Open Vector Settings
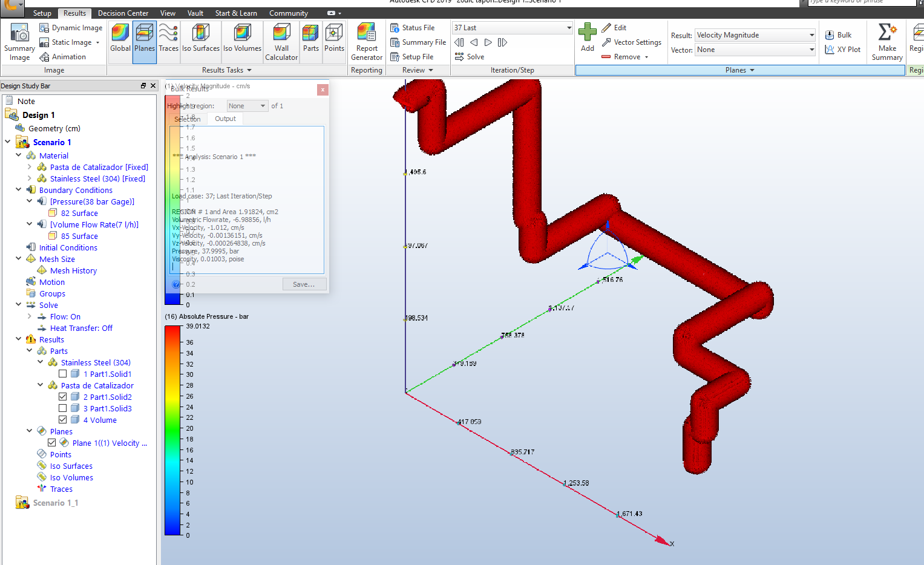This screenshot has width=924, height=565. point(631,42)
